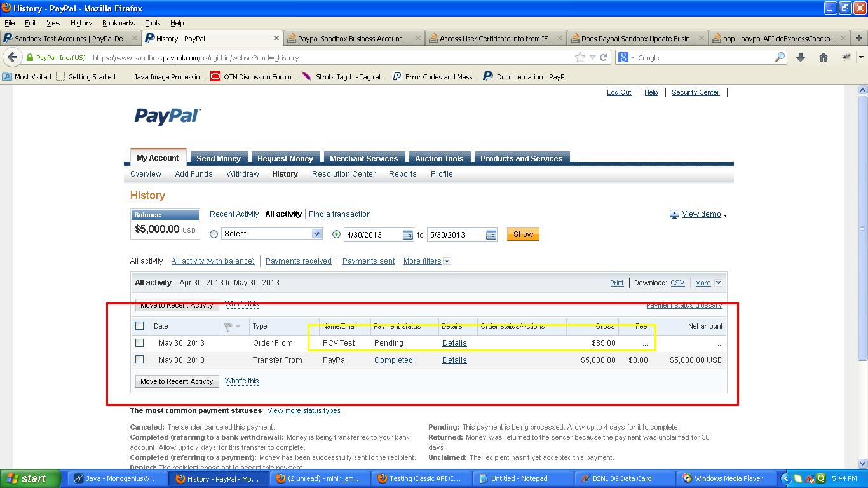The width and height of the screenshot is (868, 488).
Task: Tick checkbox for Order From PCV Test row
Action: [x=140, y=342]
